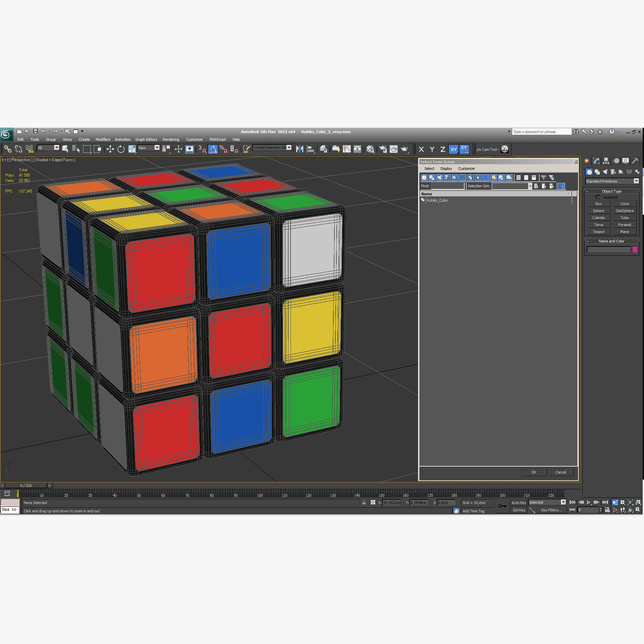Image resolution: width=644 pixels, height=644 pixels.
Task: Open Standard Primitives dropdown
Action: pos(612,181)
